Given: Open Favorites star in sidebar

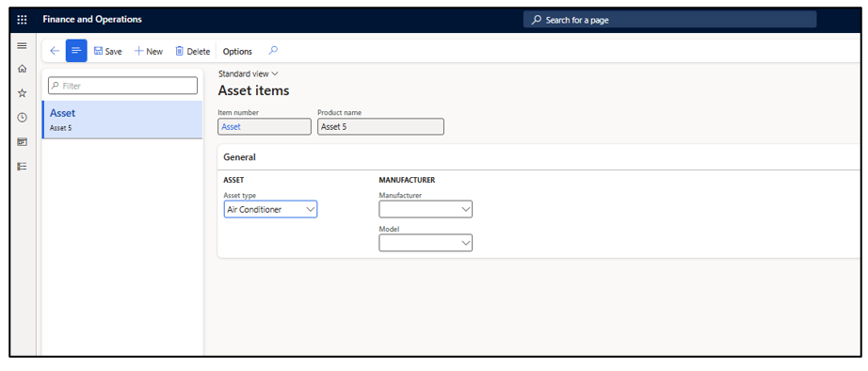Looking at the screenshot, I should point(23,93).
